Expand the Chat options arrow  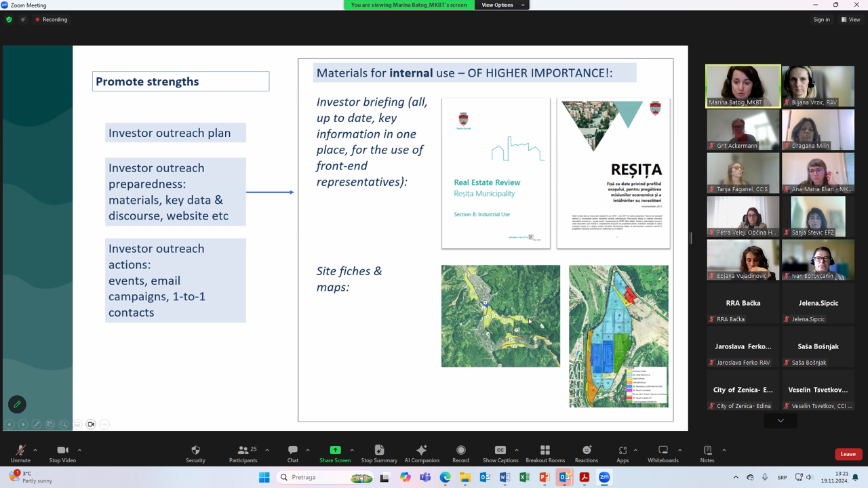pos(308,450)
